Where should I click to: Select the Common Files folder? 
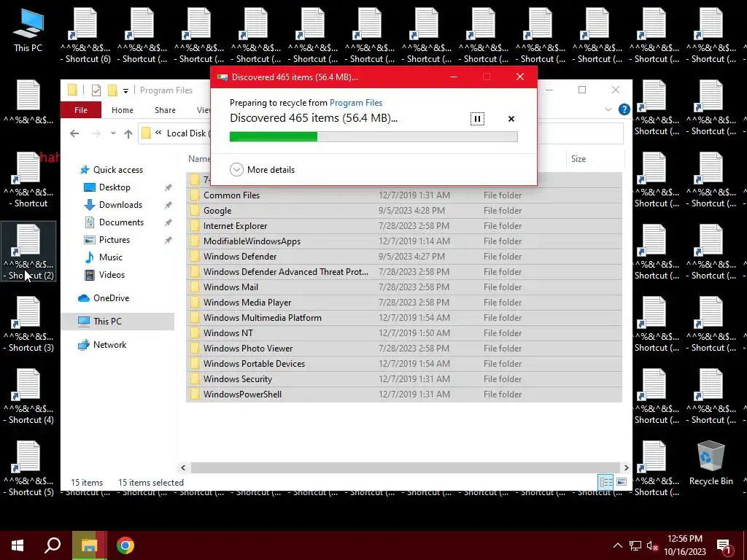point(404,195)
